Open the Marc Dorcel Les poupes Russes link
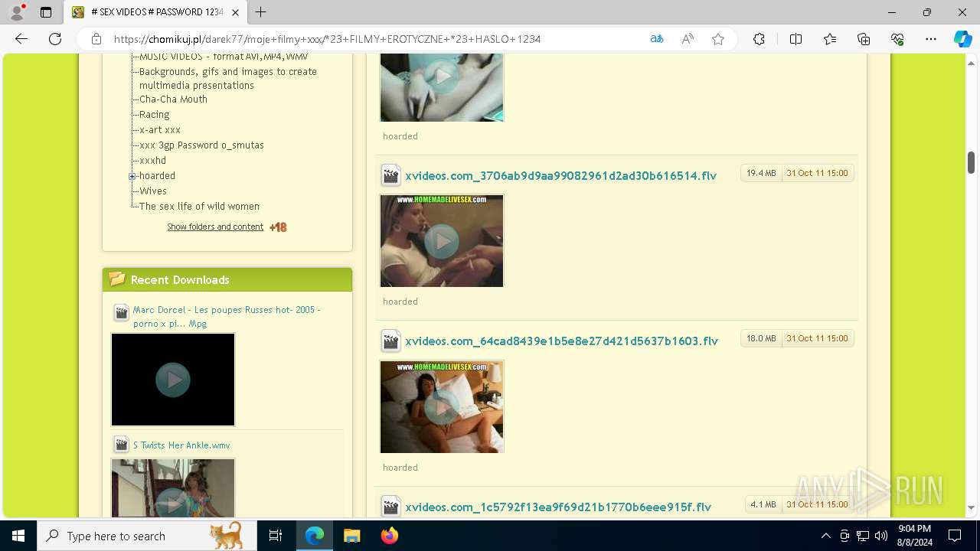The image size is (980, 551). 227,317
